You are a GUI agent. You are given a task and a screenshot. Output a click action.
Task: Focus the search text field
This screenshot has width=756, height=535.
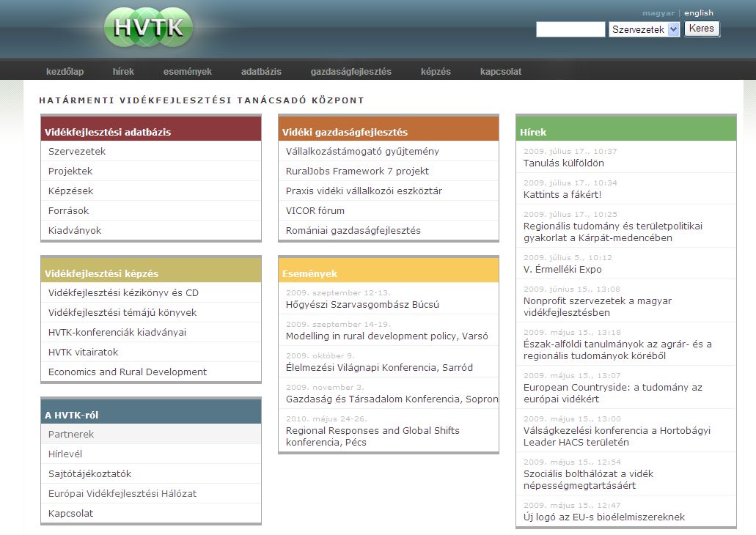pos(570,29)
